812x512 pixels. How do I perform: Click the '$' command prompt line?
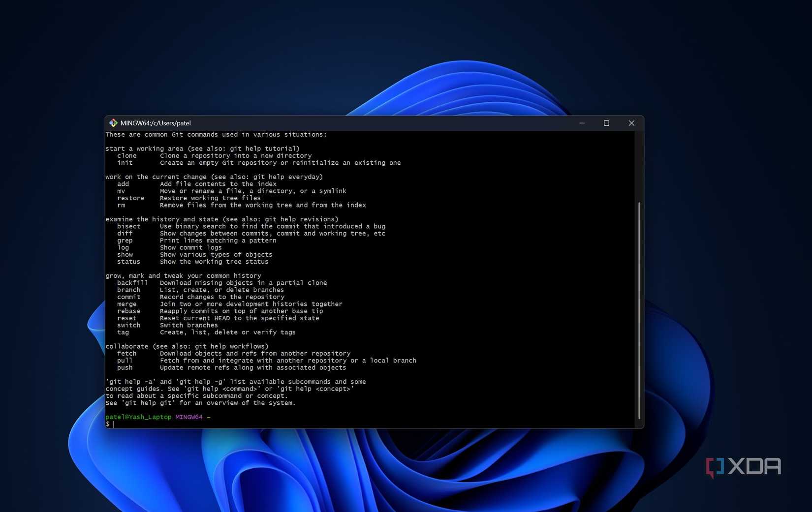(x=110, y=424)
